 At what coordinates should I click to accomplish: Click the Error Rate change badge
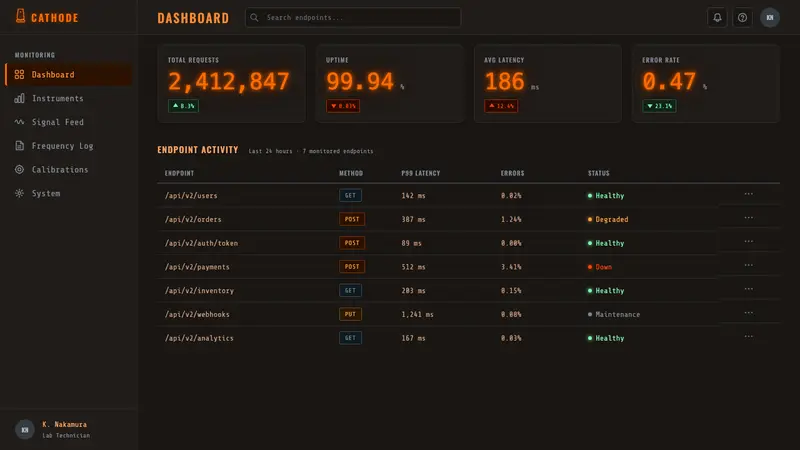tap(659, 106)
